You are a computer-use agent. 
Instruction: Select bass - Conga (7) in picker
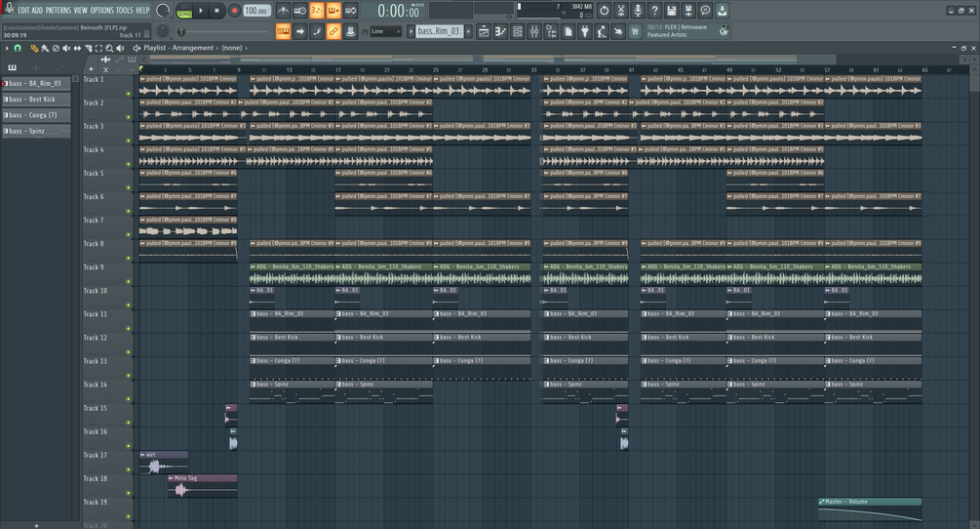(36, 115)
